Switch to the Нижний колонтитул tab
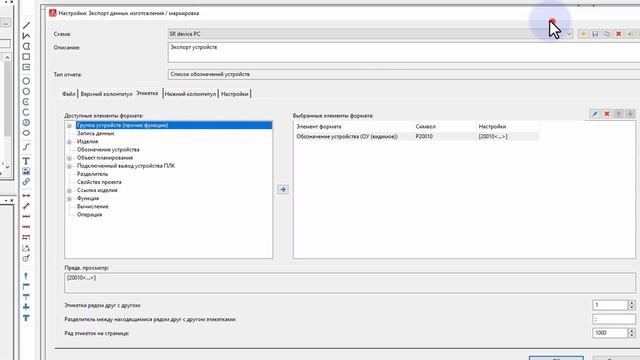This screenshot has width=640, height=360. coord(190,94)
